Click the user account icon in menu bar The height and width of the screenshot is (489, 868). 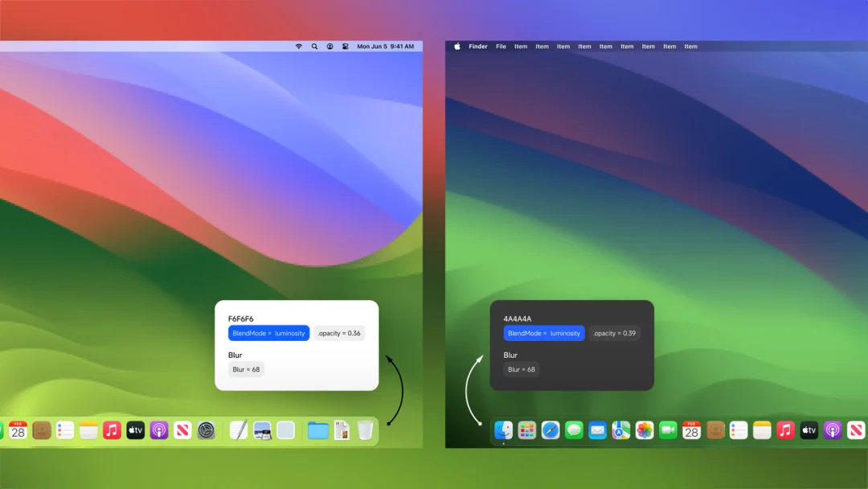pyautogui.click(x=330, y=47)
